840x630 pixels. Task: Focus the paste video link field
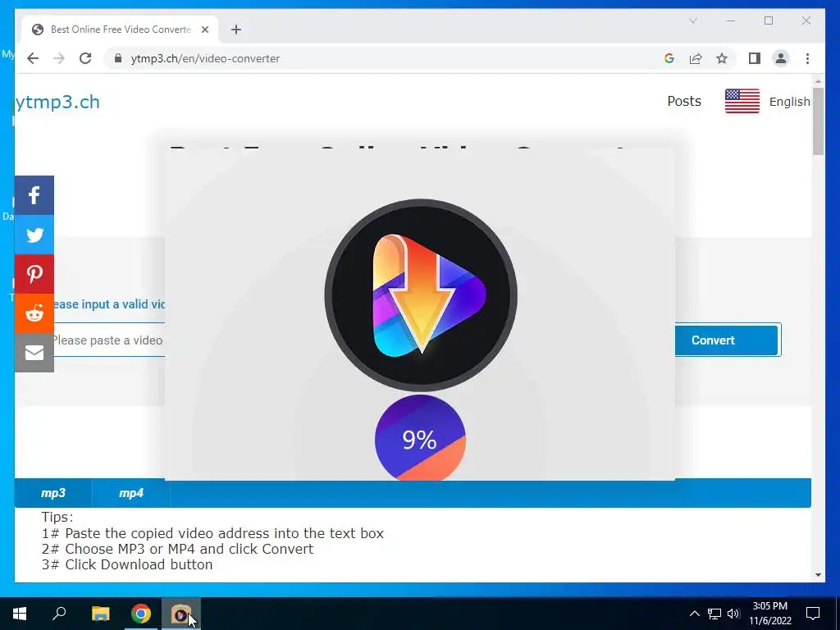[x=107, y=340]
